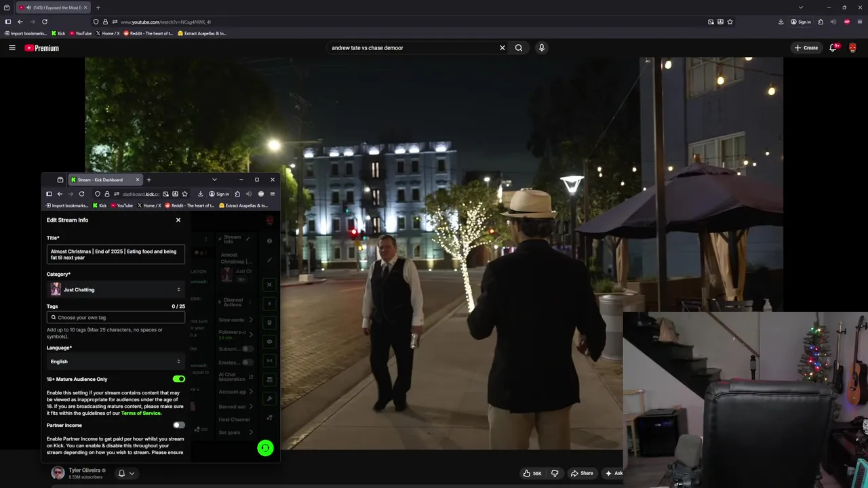Share the YouTube video
868x488 pixels.
(582, 473)
